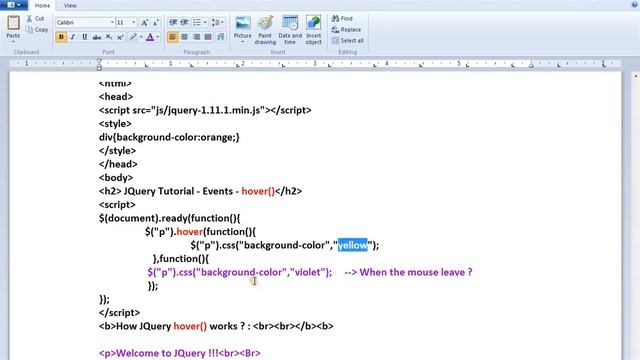Screen dimensions: 640x360
Task: Open the Paste options dropdown arrow
Action: coord(13,42)
